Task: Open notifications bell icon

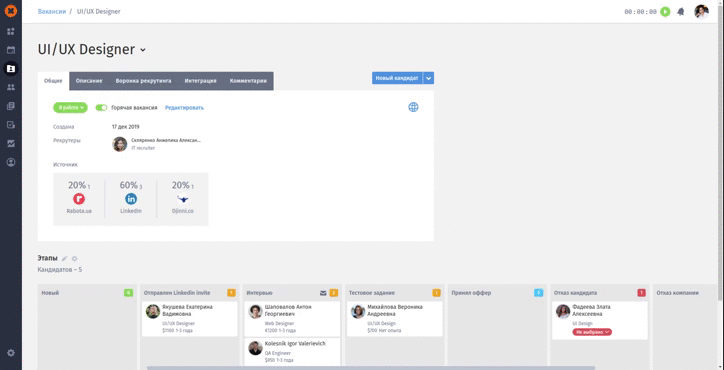Action: coord(681,12)
